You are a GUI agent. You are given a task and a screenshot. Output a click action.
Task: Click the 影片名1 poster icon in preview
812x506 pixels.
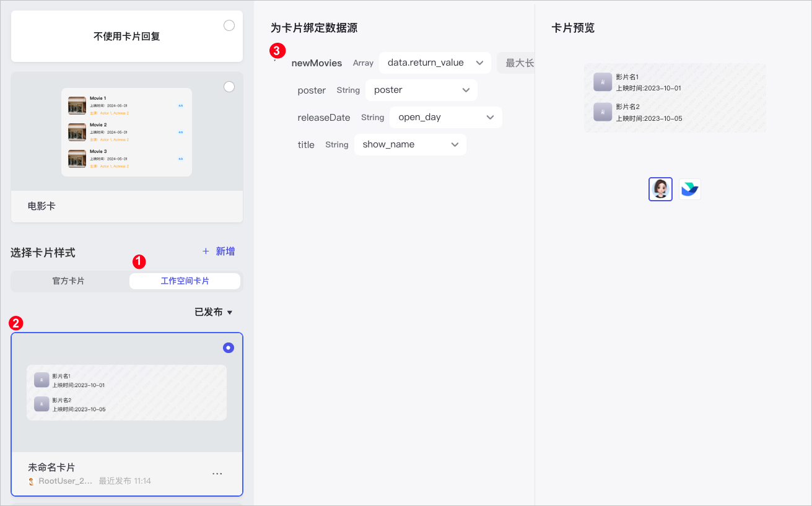coord(603,82)
